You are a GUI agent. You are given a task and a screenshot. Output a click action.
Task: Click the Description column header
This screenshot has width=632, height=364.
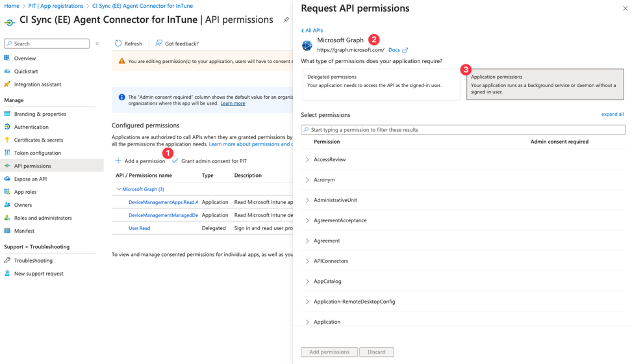[248, 175]
